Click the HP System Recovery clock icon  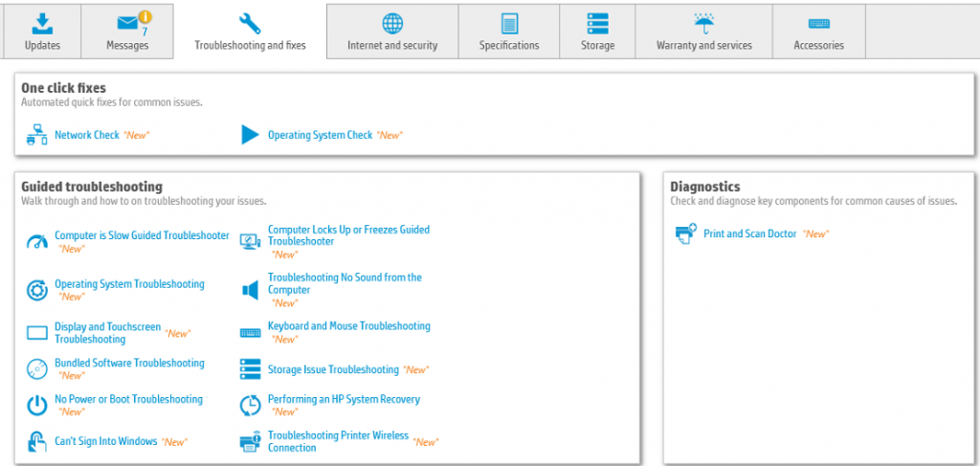tap(250, 405)
